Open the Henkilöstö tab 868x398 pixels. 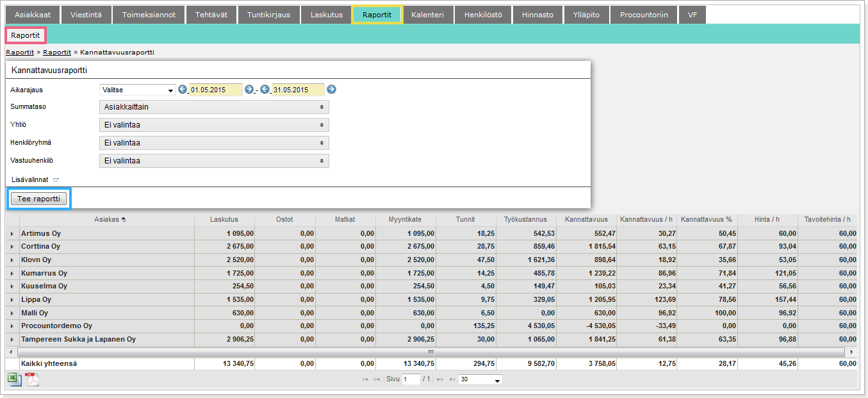tap(483, 15)
